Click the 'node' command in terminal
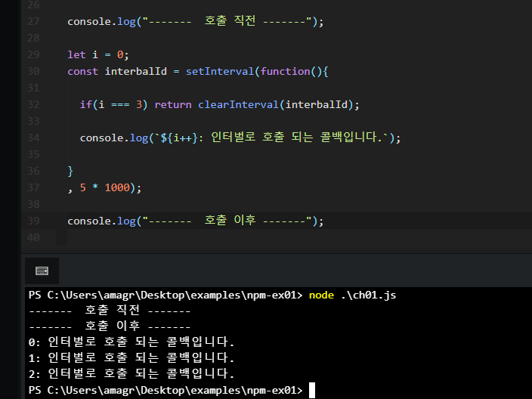Viewport: 532px width, 399px height. tap(321, 295)
